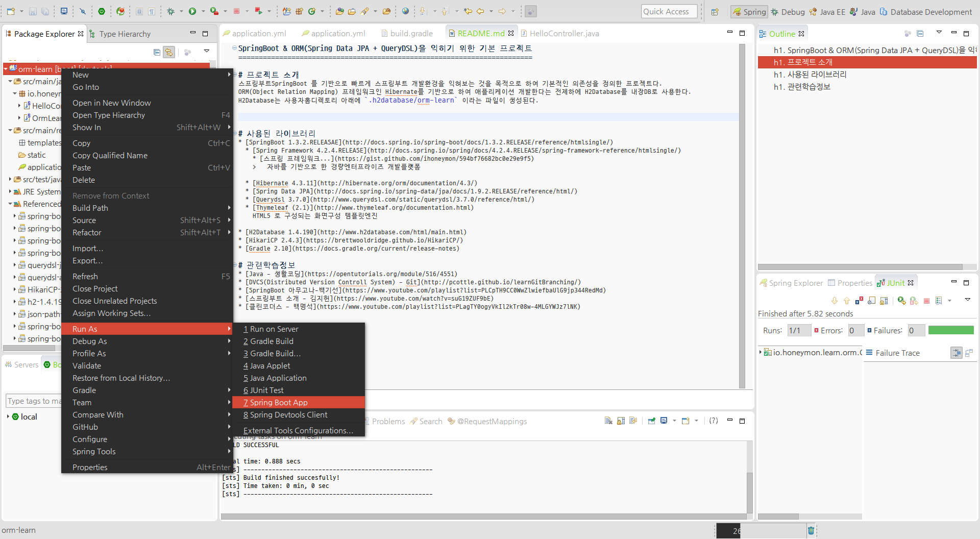The width and height of the screenshot is (980, 539).
Task: Click the green Run play toolbar icon
Action: point(192,11)
